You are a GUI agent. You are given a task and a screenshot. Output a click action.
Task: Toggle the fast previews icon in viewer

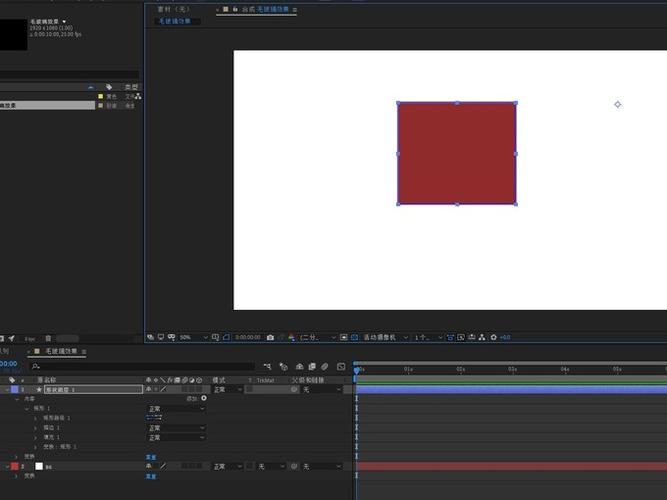(x=461, y=337)
